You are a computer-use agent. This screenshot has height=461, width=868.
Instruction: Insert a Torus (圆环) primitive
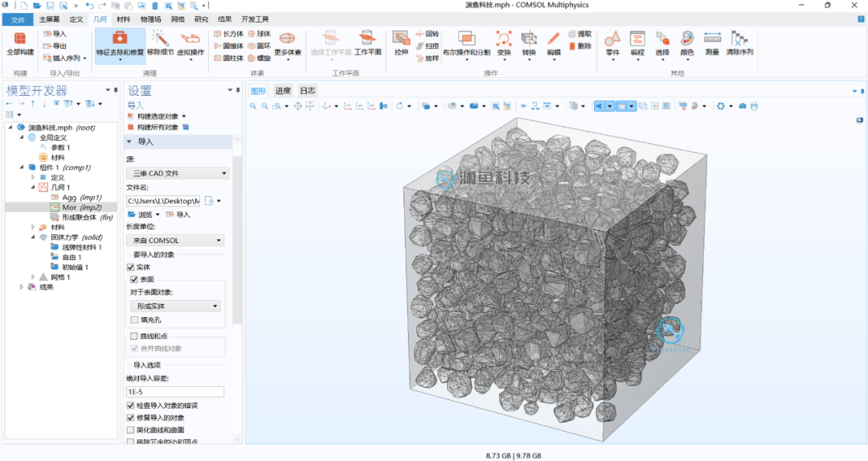click(259, 46)
